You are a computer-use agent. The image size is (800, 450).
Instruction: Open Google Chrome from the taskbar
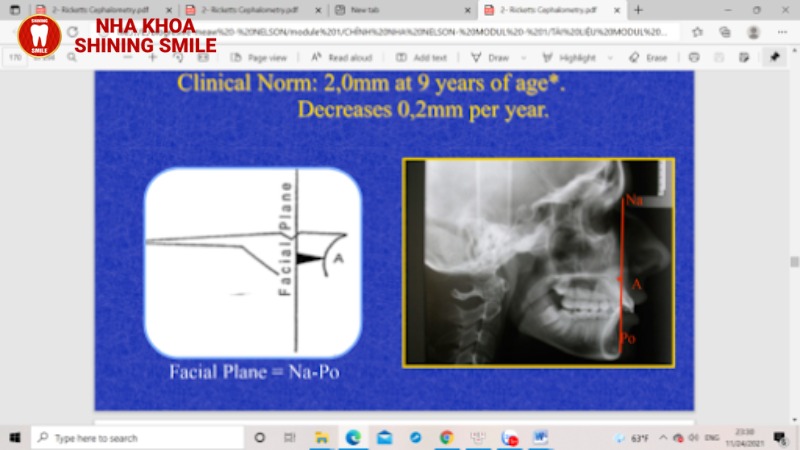click(447, 438)
